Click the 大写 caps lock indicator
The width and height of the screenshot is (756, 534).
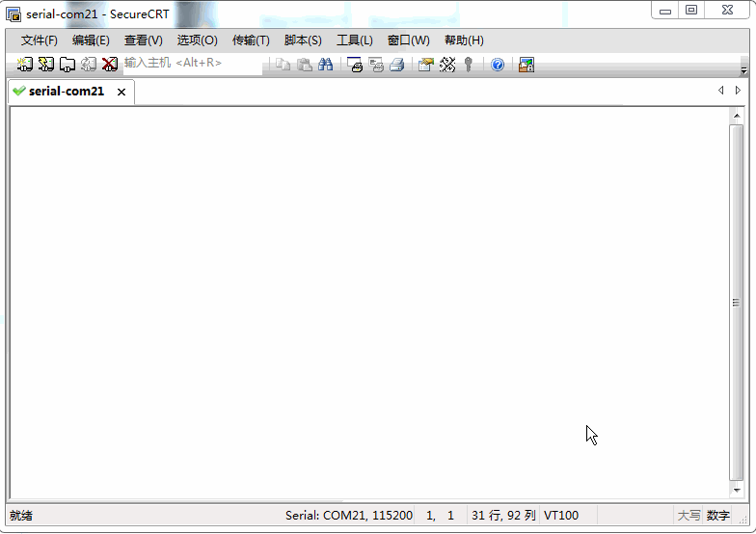[x=688, y=516]
